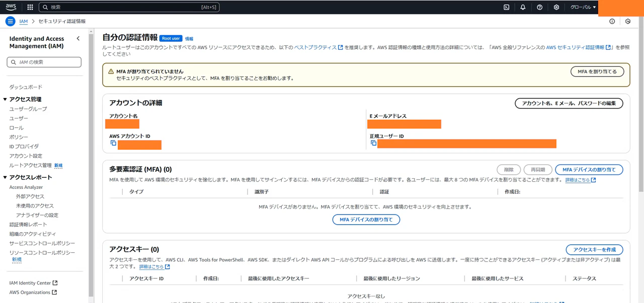Screen dimensions: 644x303
Task: Launch CloudShell from the top bar
Action: [x=507, y=8]
